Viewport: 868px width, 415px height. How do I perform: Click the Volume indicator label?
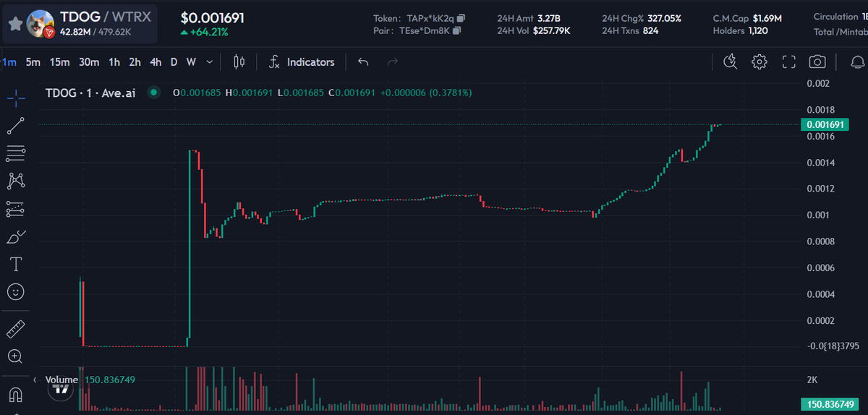tap(61, 380)
